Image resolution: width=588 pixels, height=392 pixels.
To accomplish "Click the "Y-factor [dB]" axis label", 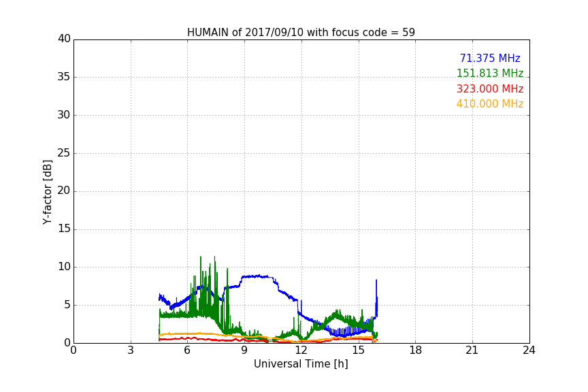I will pyautogui.click(x=47, y=192).
